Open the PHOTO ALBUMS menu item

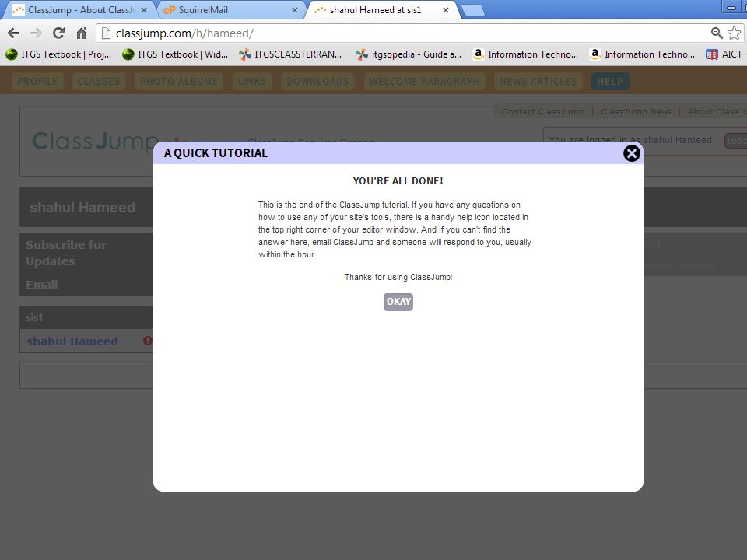click(179, 82)
